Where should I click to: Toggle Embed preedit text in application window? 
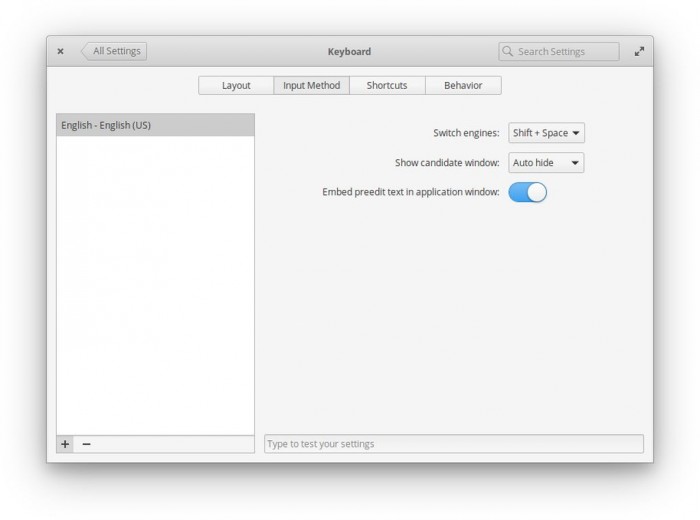527,192
